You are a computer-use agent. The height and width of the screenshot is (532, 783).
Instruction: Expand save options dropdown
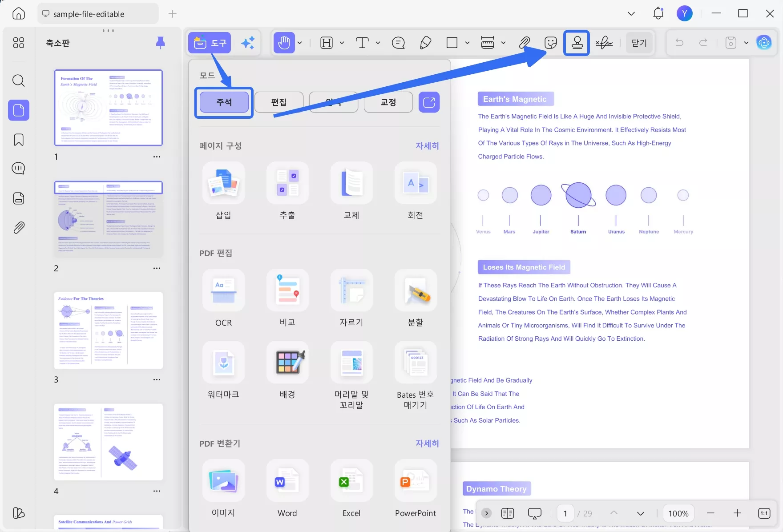click(746, 43)
